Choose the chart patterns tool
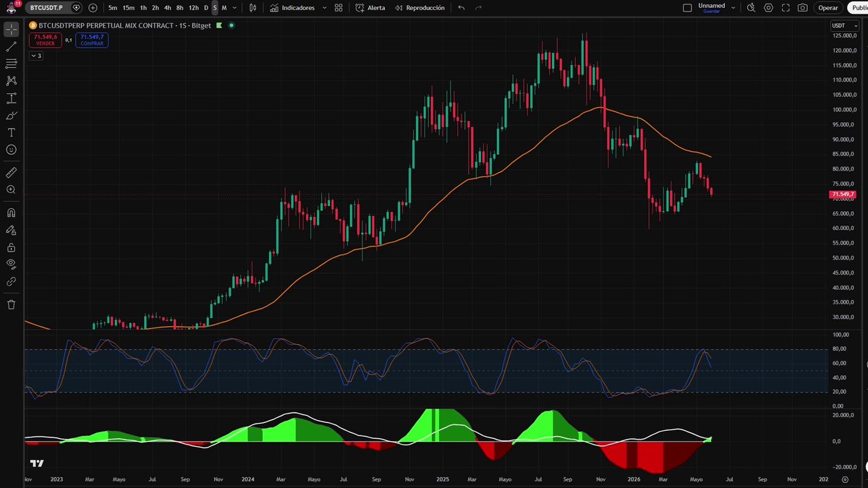This screenshot has height=488, width=868. pos(12,81)
